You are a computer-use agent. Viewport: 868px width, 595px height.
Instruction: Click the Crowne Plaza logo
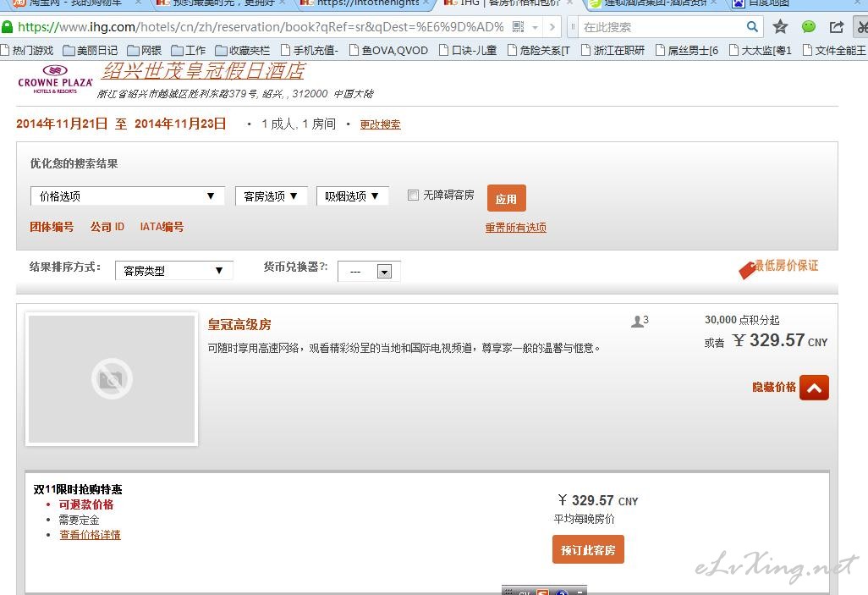[55, 79]
